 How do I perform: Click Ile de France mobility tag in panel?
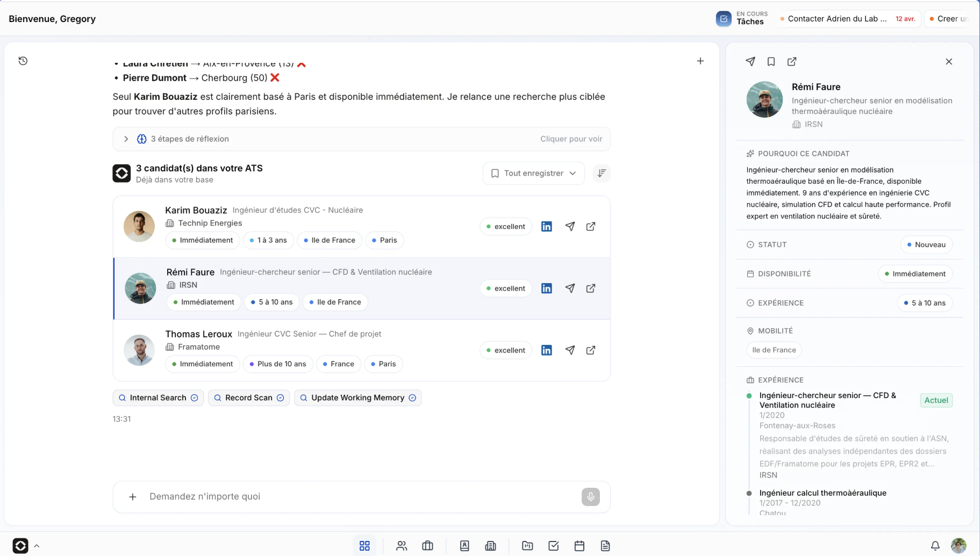point(774,350)
